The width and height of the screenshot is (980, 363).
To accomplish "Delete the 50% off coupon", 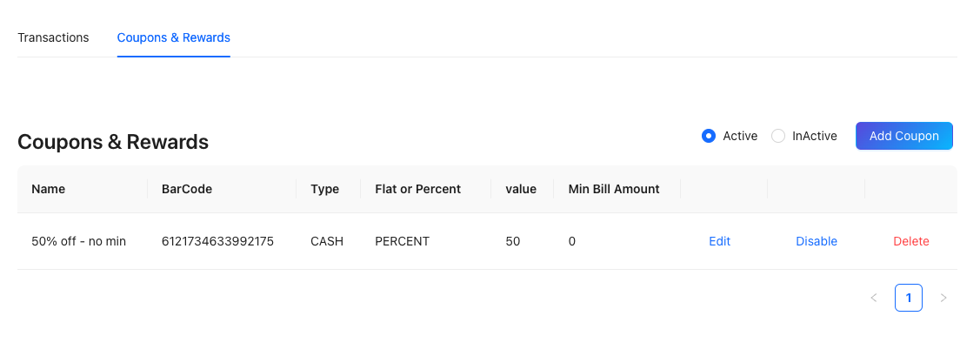I will point(911,241).
